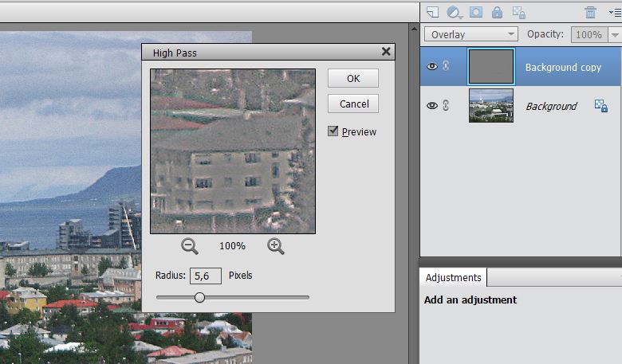Open the Overlay blend mode dropdown
622x364 pixels.
pyautogui.click(x=470, y=34)
